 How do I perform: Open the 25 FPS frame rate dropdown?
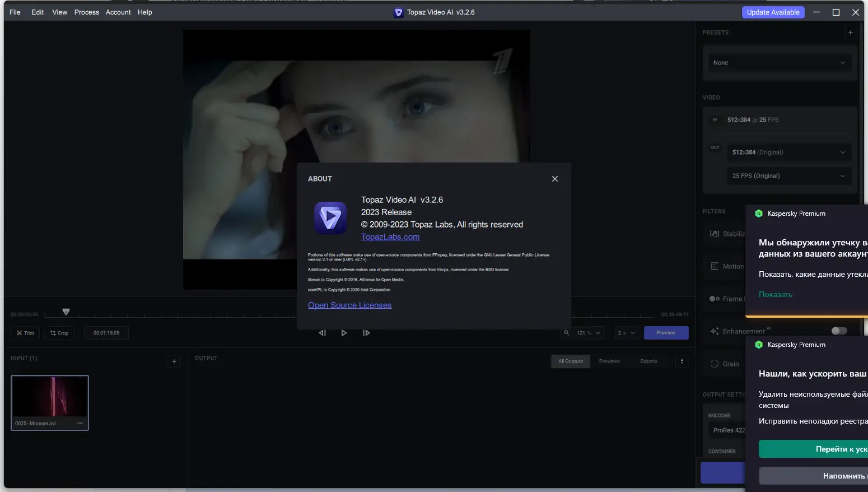789,175
